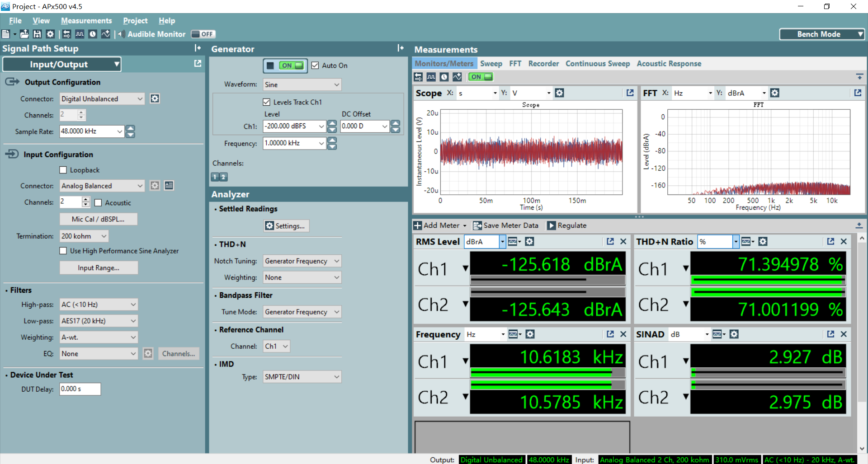Open Digital Unbalanced output connector settings gear

[155, 98]
